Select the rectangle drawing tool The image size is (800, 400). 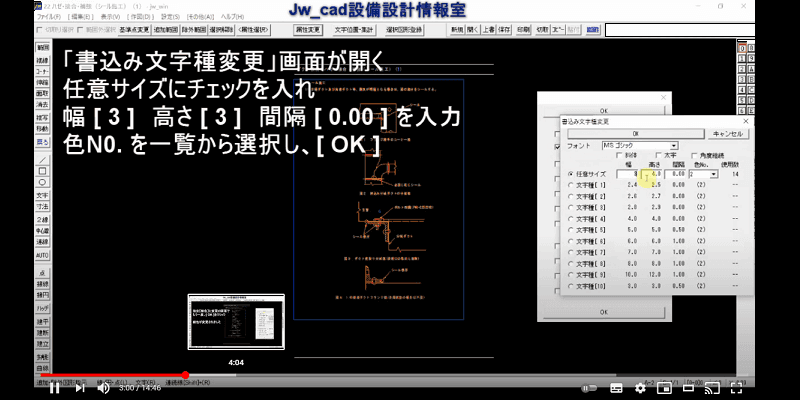(42, 171)
